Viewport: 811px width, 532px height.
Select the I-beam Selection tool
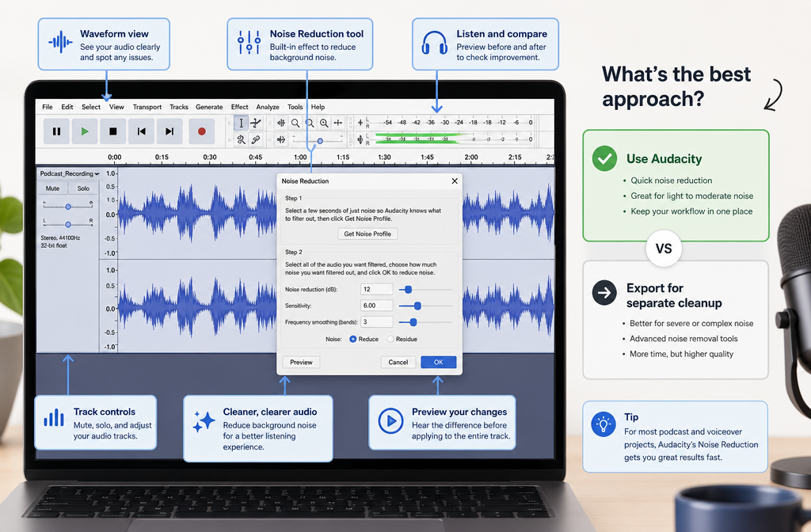point(241,123)
